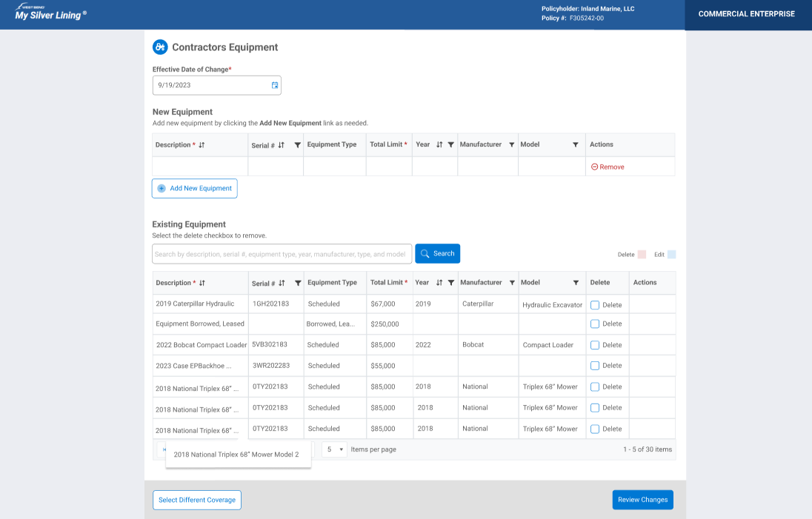Click serial number 1GH202183

coord(271,304)
